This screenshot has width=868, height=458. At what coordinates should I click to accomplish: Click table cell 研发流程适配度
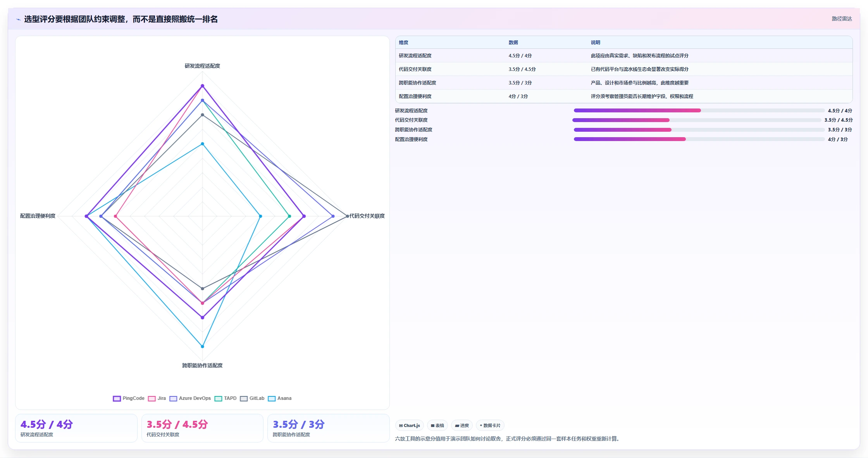[415, 56]
